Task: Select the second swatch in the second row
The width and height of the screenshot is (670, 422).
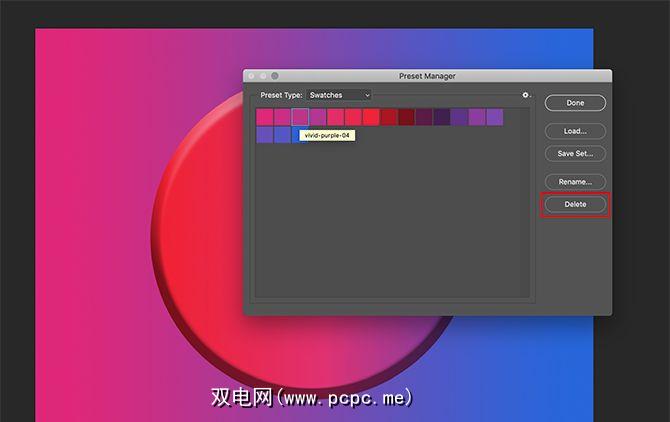Action: click(282, 135)
